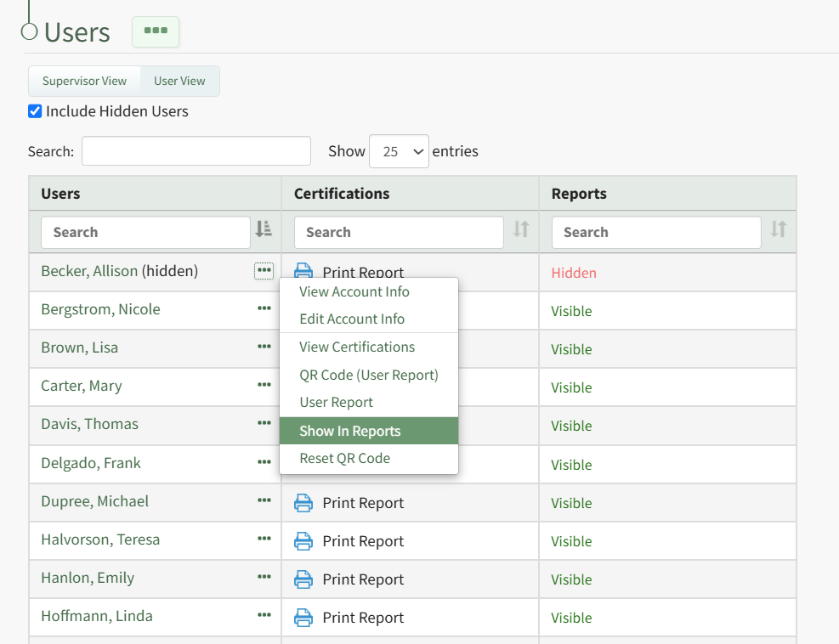This screenshot has width=839, height=644.
Task: Open the options menu for Halvorson, Teresa
Action: pos(264,539)
